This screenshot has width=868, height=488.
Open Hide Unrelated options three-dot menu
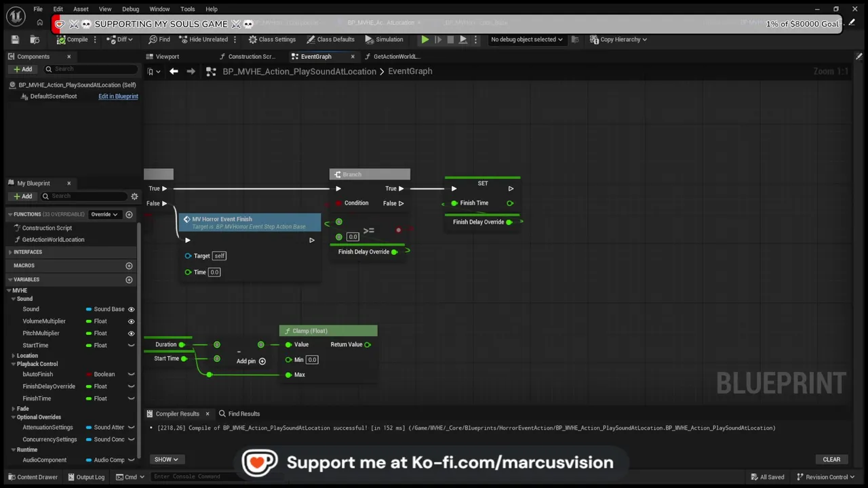235,39
